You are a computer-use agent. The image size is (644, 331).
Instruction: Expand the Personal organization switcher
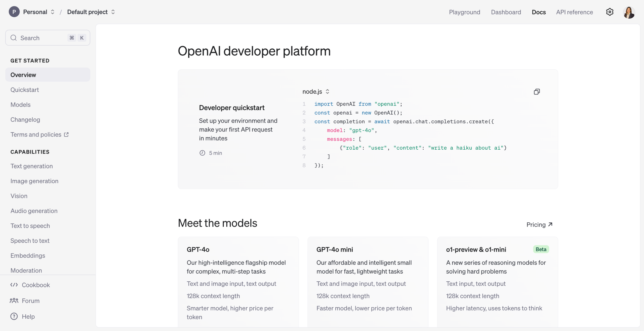(52, 12)
